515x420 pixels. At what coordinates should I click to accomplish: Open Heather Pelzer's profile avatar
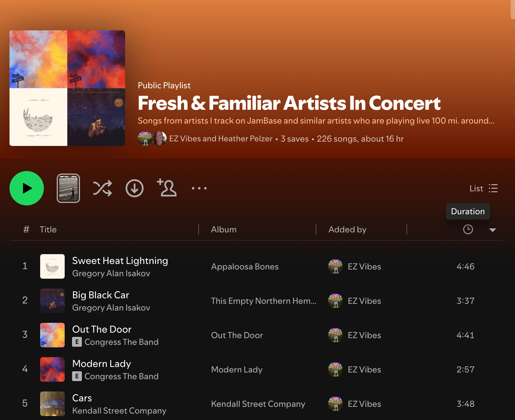point(160,139)
